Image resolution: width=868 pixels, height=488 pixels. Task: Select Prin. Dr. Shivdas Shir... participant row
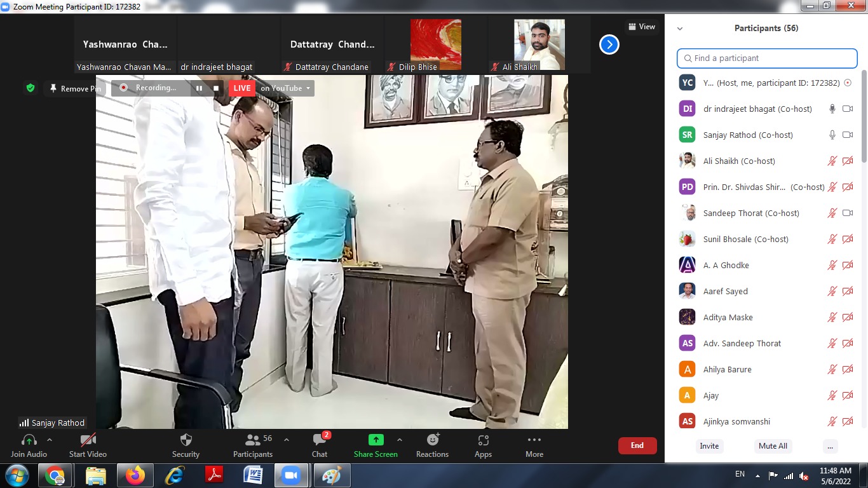click(x=763, y=187)
